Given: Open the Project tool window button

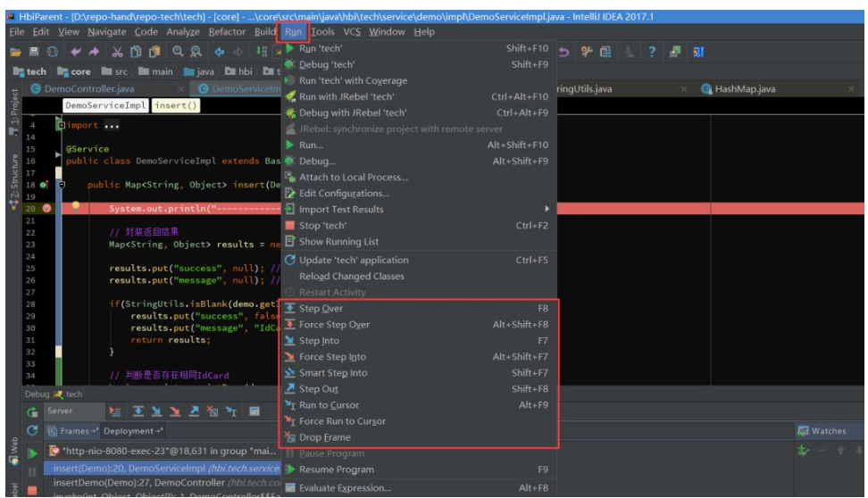Looking at the screenshot, I should pyautogui.click(x=13, y=113).
